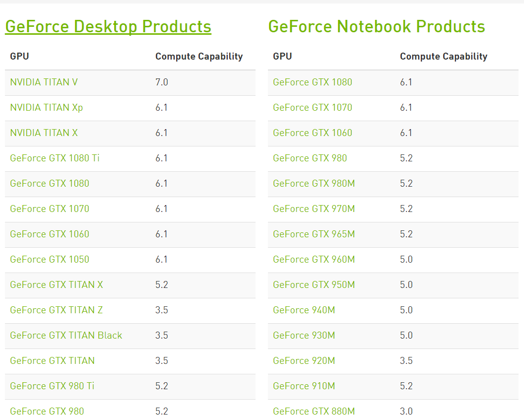Open the notebook GeForce GTX 1080 link
Viewport: 524px width, 420px height.
313,82
